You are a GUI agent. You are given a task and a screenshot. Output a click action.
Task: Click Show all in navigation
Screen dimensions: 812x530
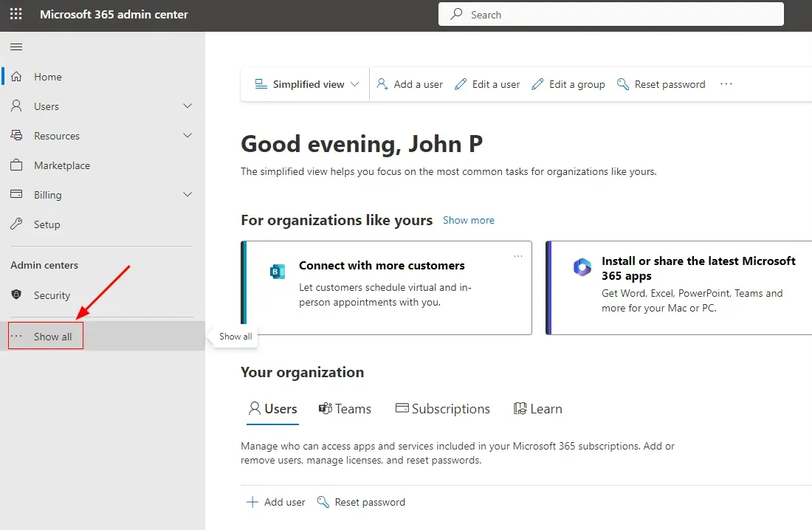pos(46,337)
